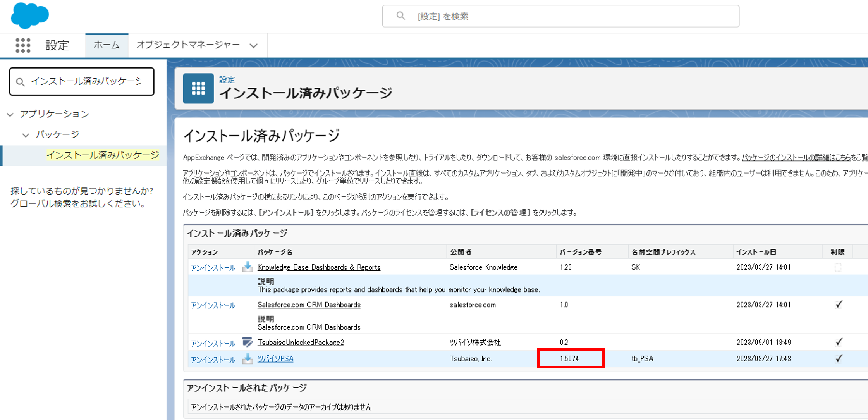868x420 pixels.
Task: Click the package icon beside TsubaisoUnlockedPackage2
Action: click(x=248, y=342)
